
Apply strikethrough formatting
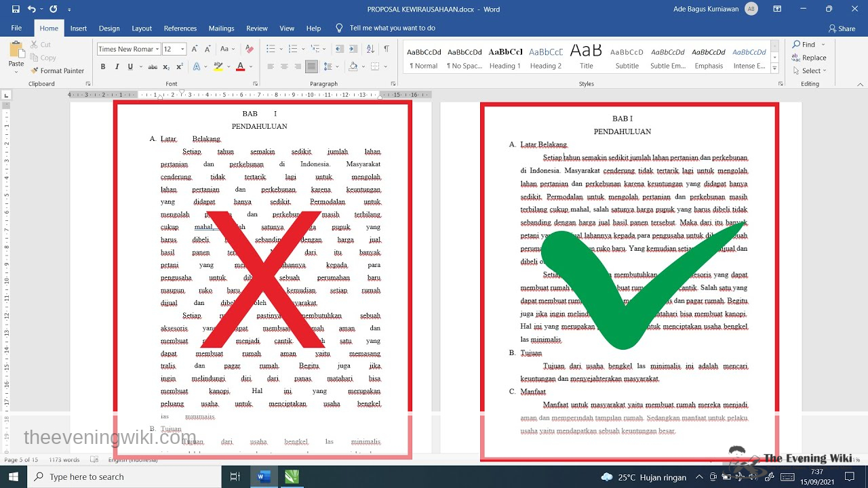(x=153, y=66)
